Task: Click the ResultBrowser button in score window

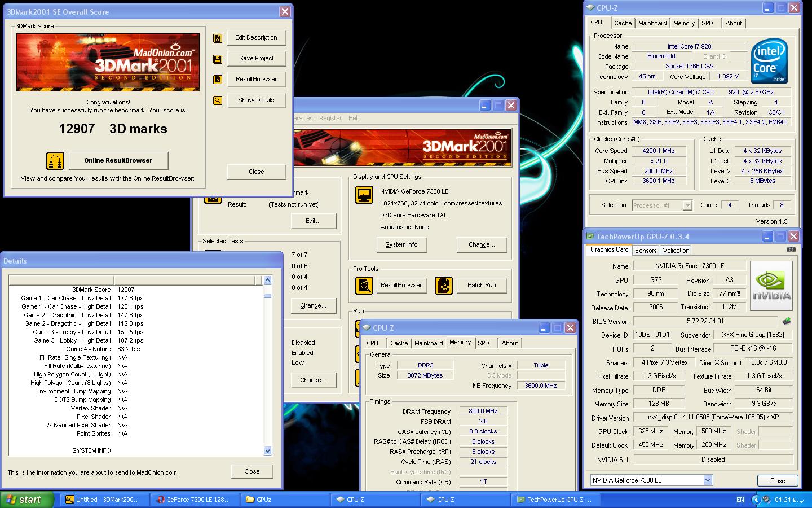Action: [257, 80]
